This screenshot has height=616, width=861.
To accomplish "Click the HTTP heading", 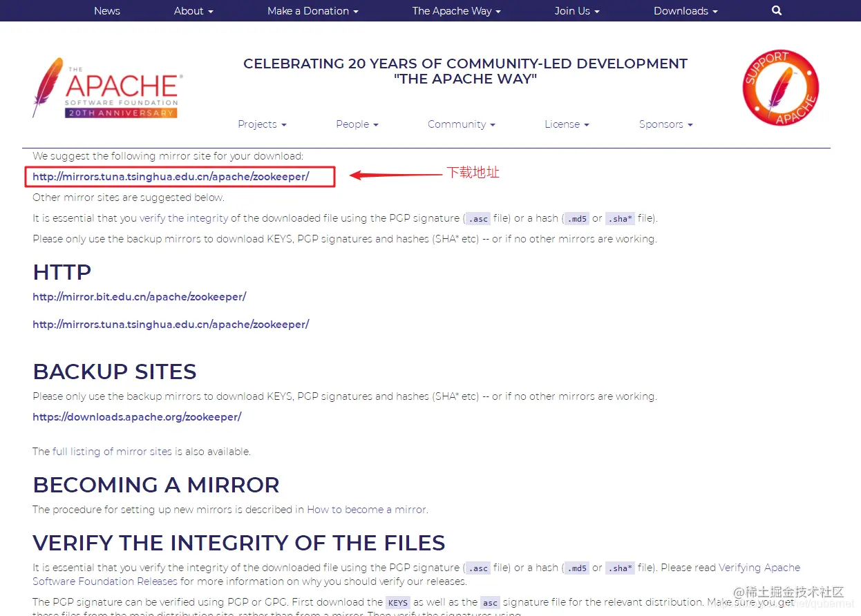I will click(62, 272).
